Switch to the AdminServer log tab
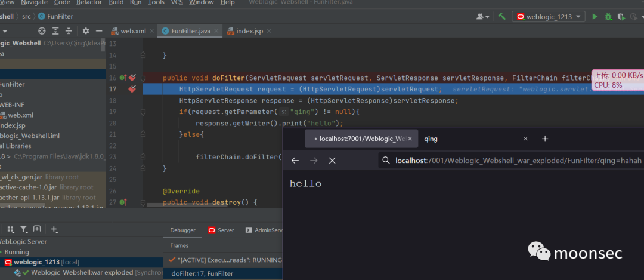The width and height of the screenshot is (644, 280). (x=264, y=230)
